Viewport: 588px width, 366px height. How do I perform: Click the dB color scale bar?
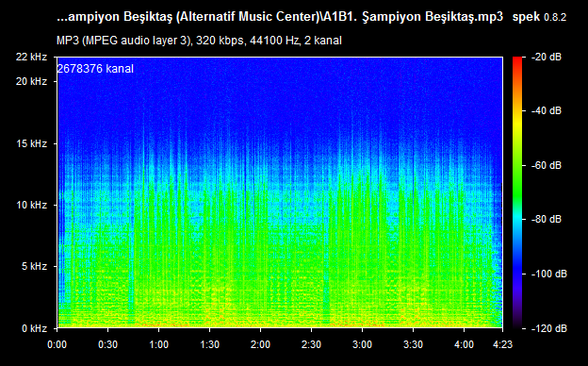coord(517,192)
